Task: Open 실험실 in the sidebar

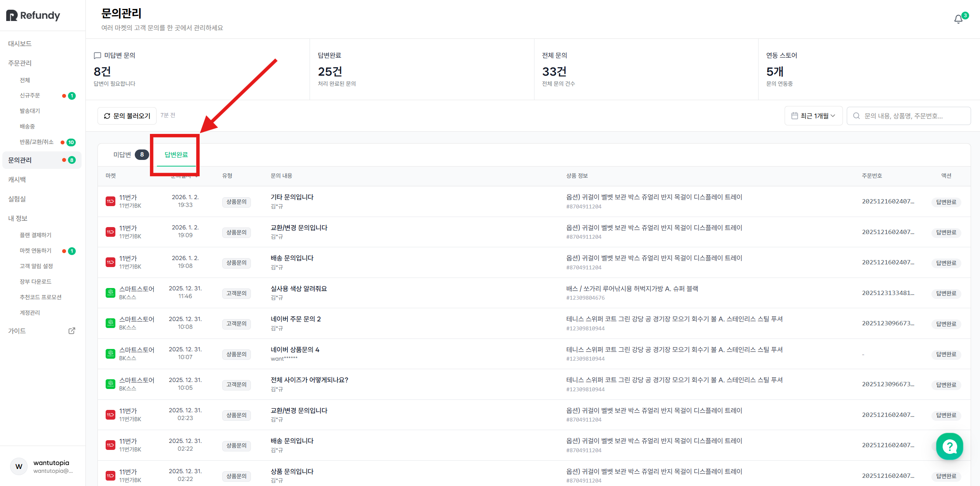Action: point(17,199)
